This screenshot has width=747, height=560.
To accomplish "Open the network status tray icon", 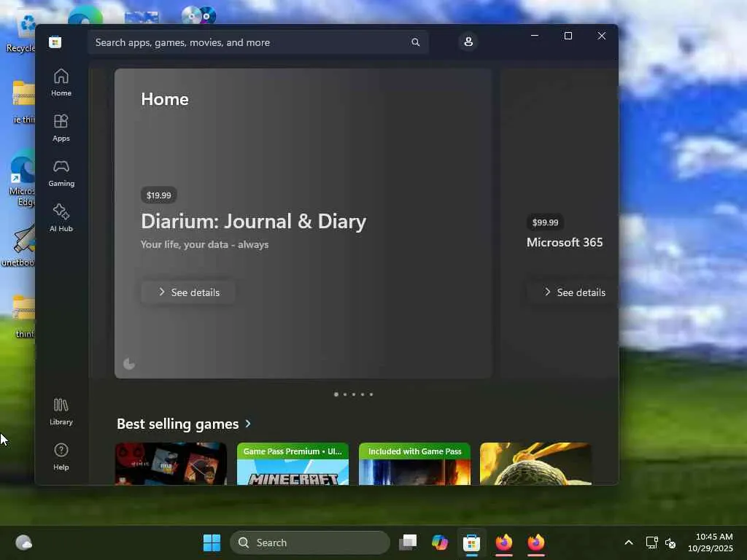I will (x=651, y=542).
